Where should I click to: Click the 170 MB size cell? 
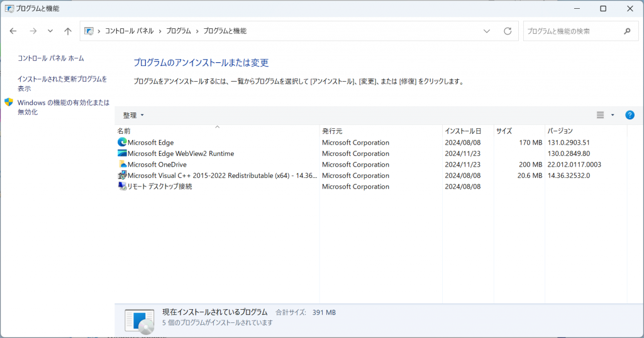coord(531,143)
